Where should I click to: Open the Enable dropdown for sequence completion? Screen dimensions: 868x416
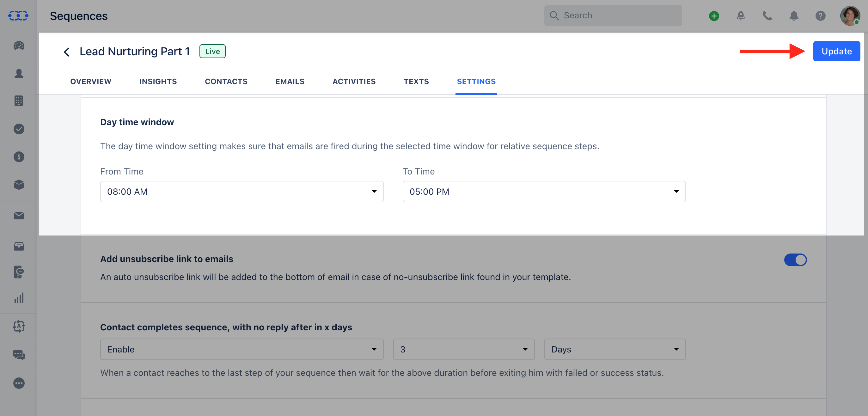pyautogui.click(x=241, y=349)
